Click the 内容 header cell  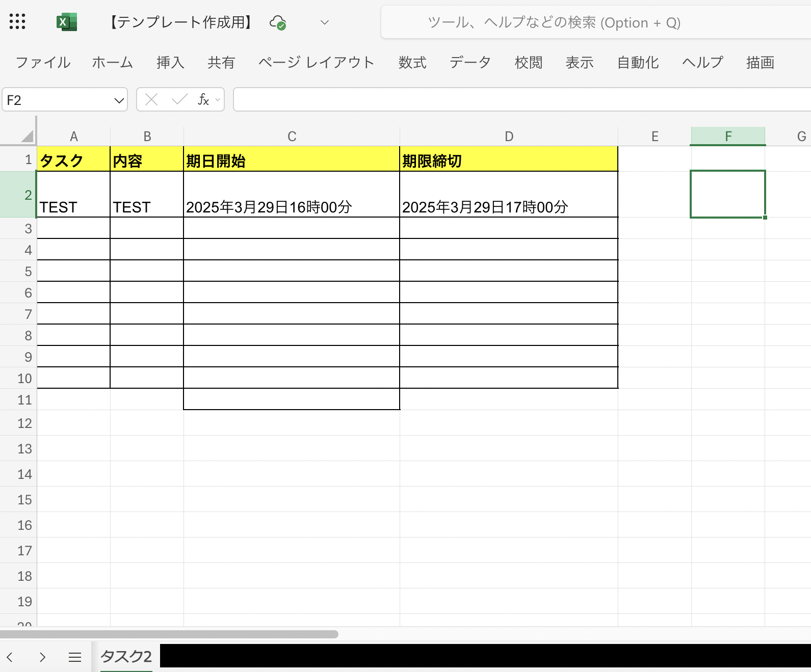click(147, 159)
